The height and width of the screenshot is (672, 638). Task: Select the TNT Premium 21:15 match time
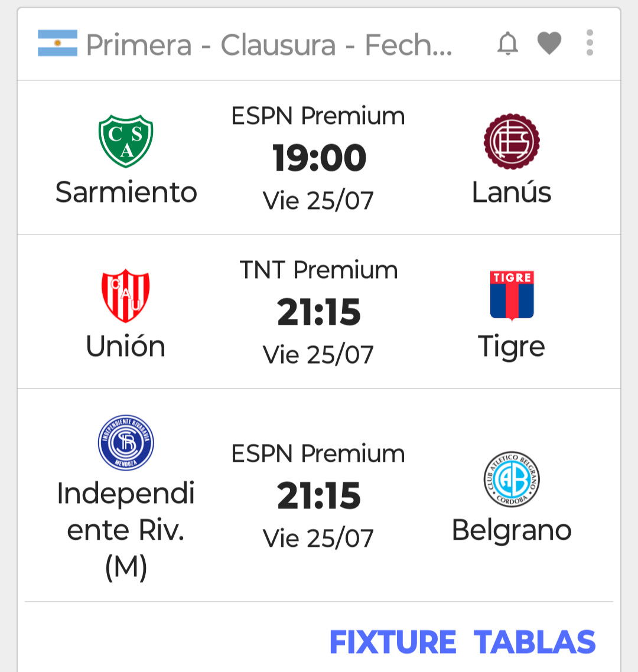click(319, 312)
